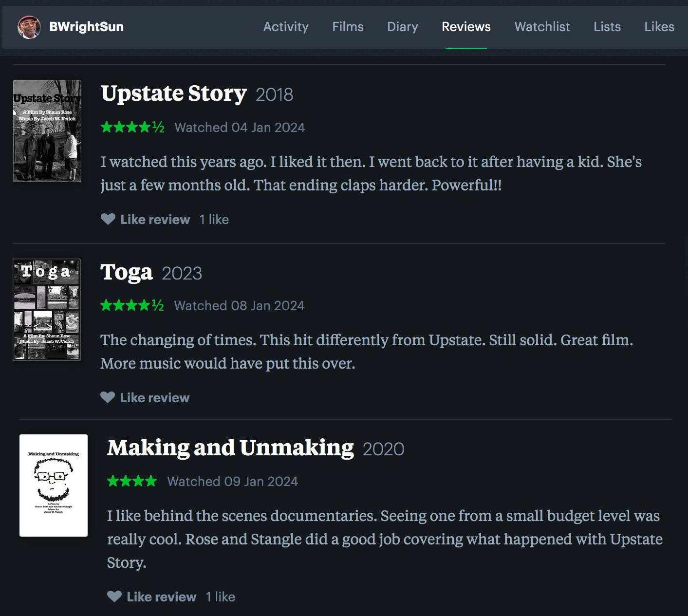Click the Toga film title
The width and height of the screenshot is (688, 616).
point(126,273)
